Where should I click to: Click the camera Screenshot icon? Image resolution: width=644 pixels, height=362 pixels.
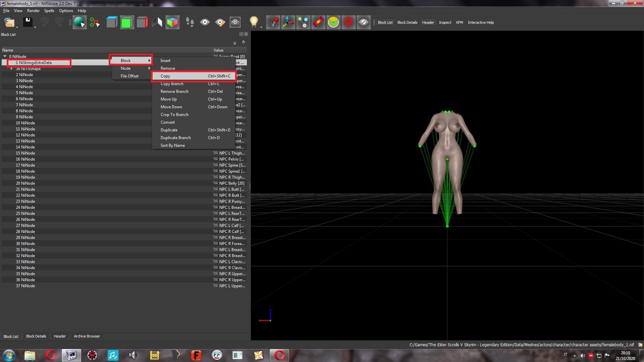coord(235,22)
